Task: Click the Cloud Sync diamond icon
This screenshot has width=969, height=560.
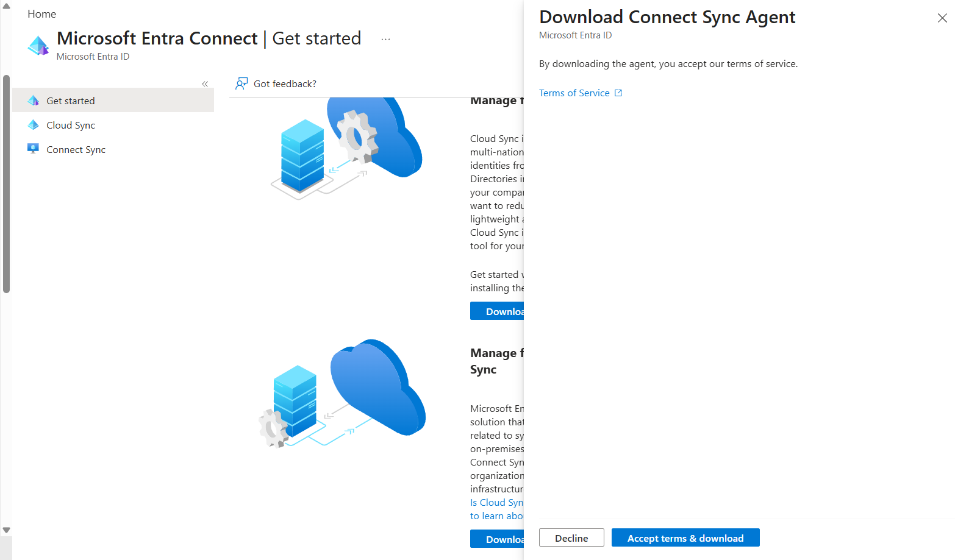Action: (34, 125)
